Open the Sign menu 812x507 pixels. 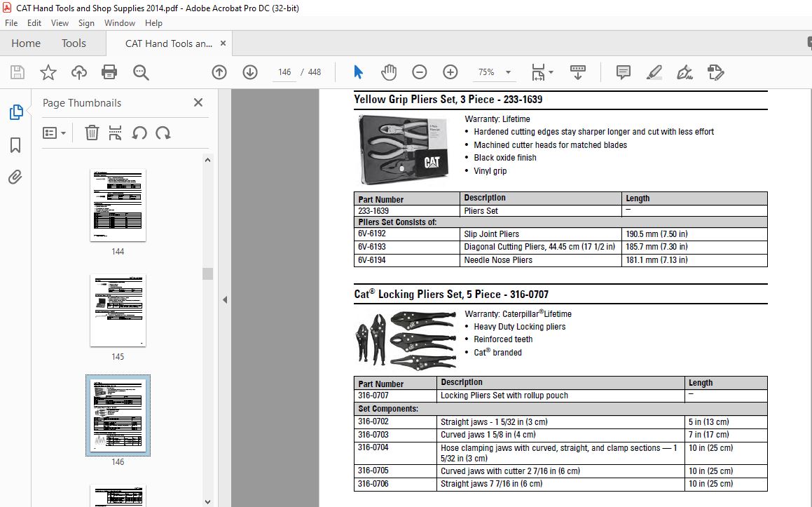86,23
